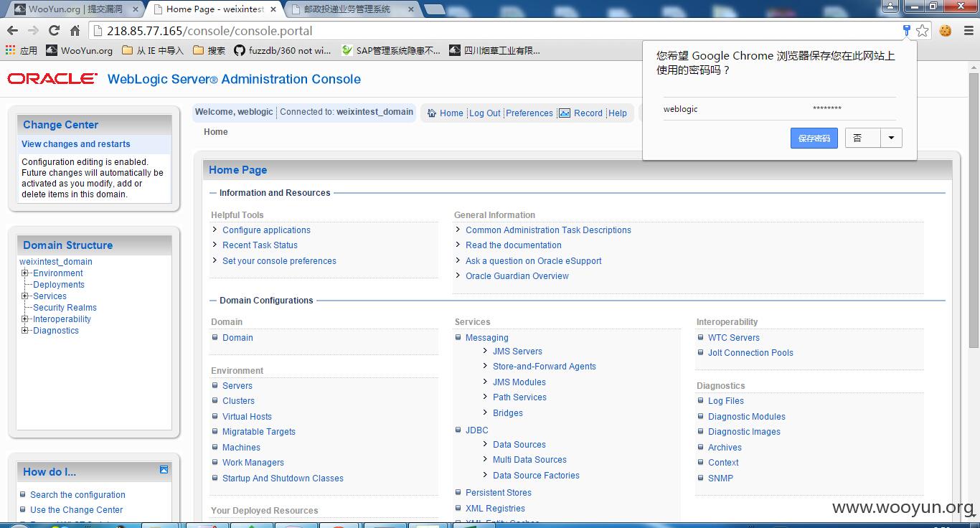Bookmark this page with the star icon

coord(923,30)
